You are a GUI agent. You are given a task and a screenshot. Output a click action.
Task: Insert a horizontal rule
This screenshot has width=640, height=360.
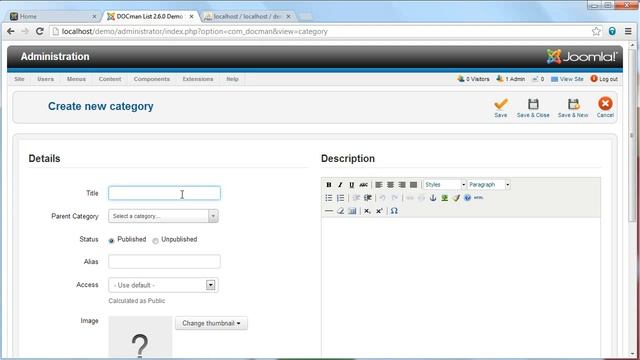329,211
